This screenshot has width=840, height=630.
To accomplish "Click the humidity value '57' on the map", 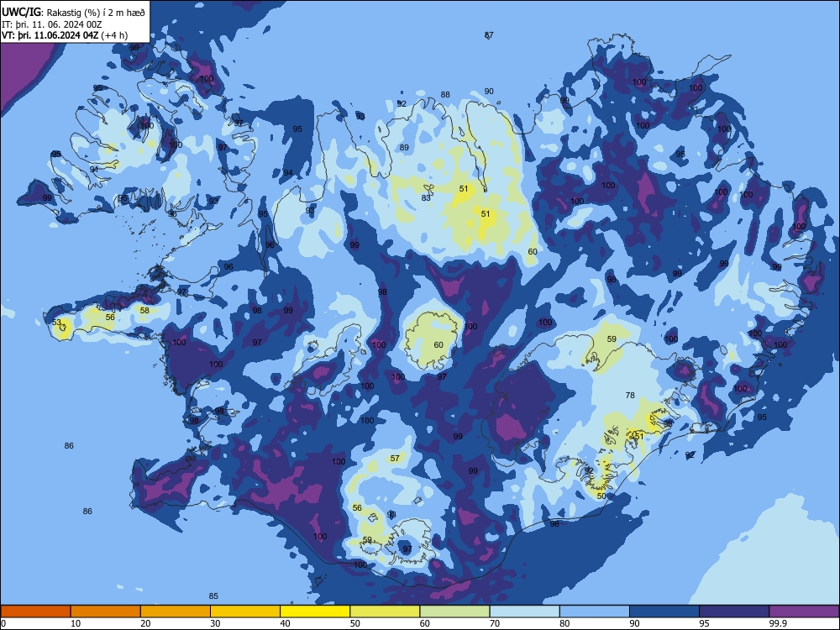I will 395,458.
